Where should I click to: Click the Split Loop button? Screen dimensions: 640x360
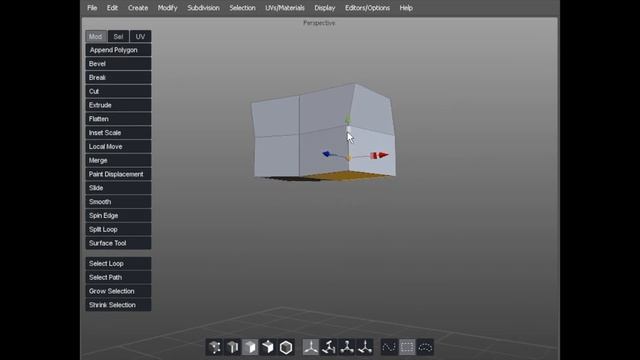click(118, 229)
